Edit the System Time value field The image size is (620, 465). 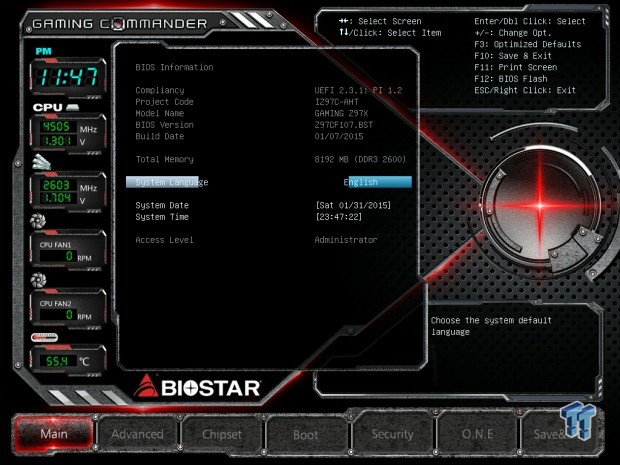[x=338, y=217]
